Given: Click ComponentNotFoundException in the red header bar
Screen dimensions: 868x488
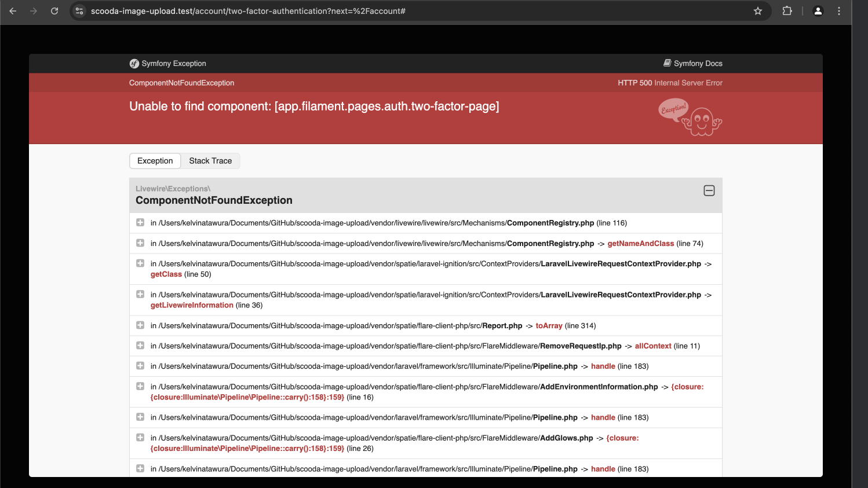Looking at the screenshot, I should (181, 83).
